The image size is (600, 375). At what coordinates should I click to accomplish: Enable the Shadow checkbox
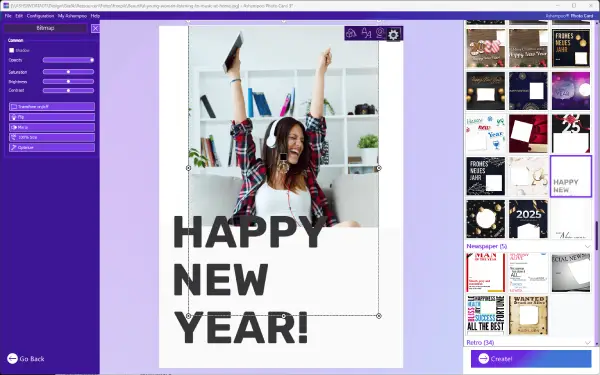click(11, 50)
